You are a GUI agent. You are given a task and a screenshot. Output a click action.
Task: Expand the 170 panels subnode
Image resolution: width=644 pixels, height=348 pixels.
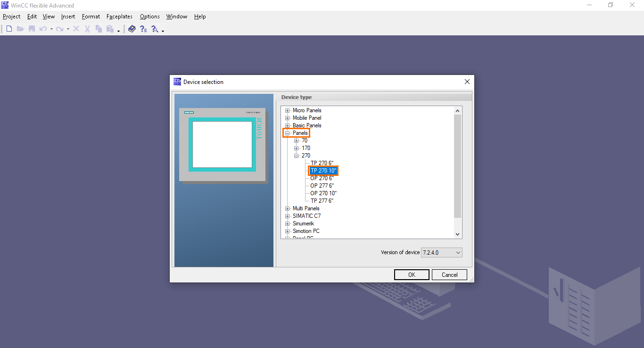click(x=297, y=148)
